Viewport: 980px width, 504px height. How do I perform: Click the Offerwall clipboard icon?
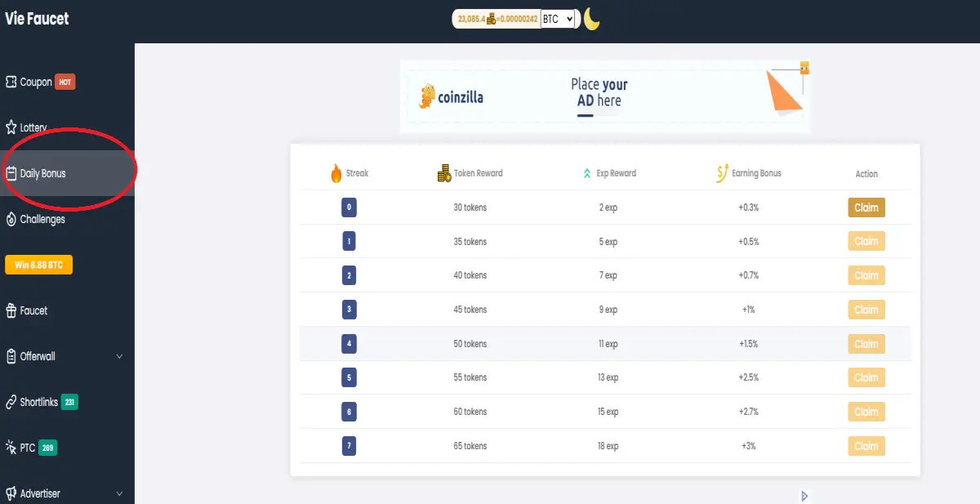11,356
